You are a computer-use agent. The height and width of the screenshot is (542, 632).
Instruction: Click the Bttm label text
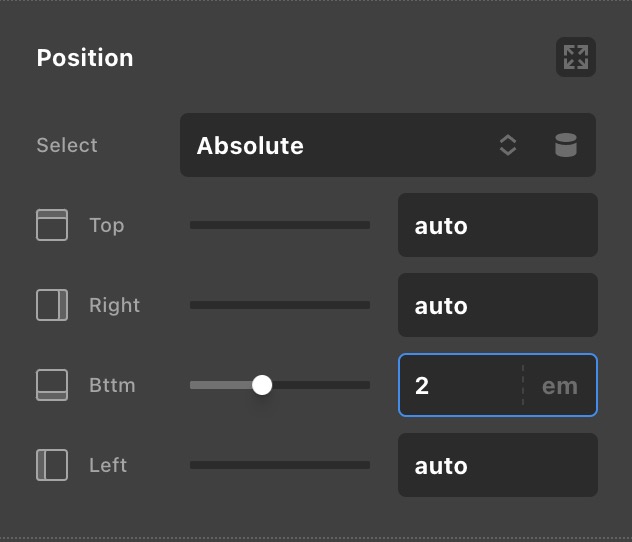click(x=112, y=385)
